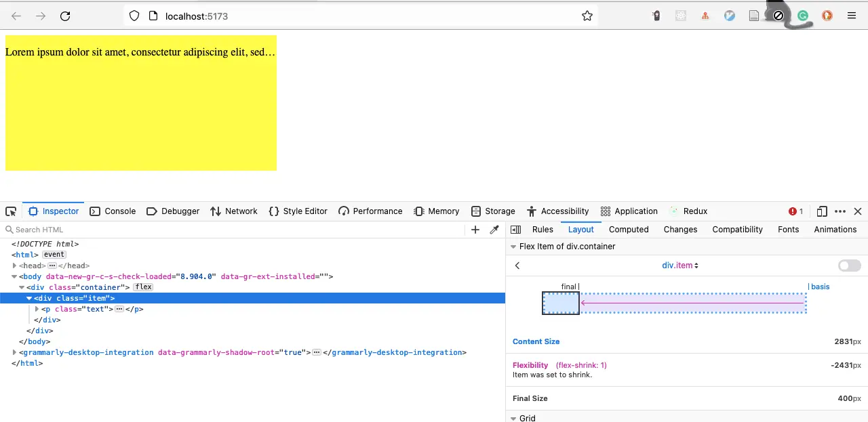Expand the p class text node
868x422 pixels.
pyautogui.click(x=37, y=309)
